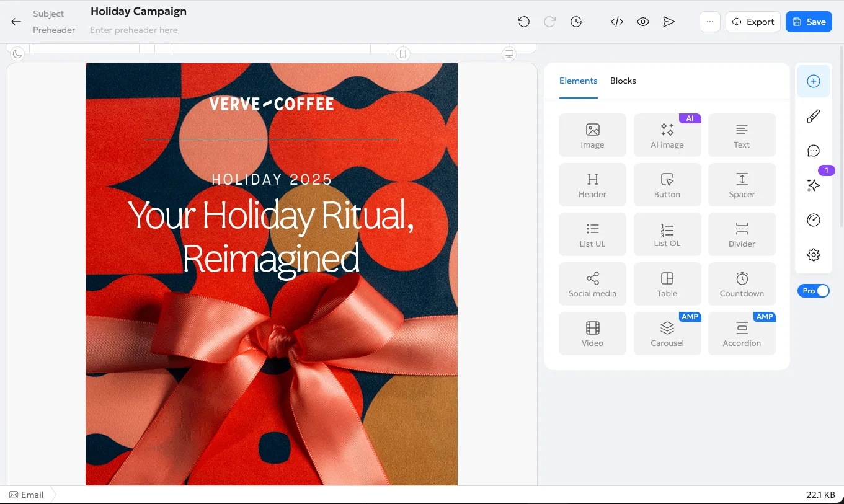
Task: Open the add elements plus panel
Action: pos(814,81)
